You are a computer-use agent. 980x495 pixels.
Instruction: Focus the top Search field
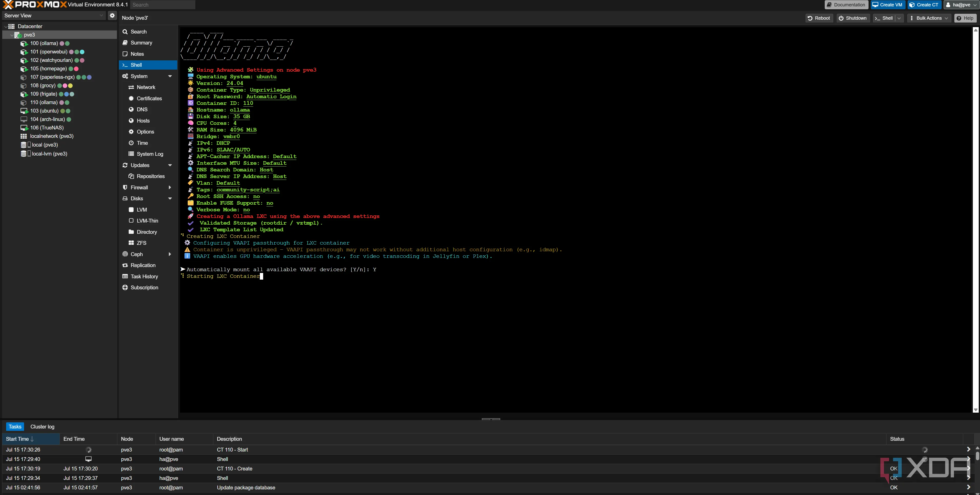click(162, 5)
